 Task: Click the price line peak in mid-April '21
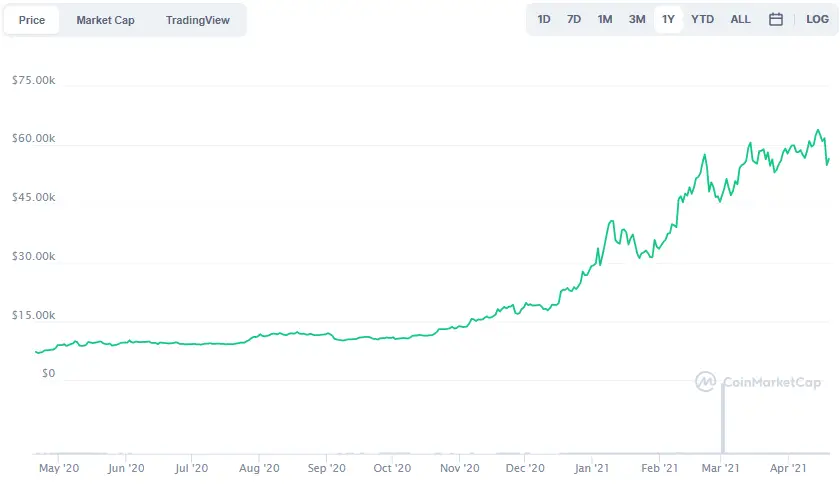pos(818,130)
